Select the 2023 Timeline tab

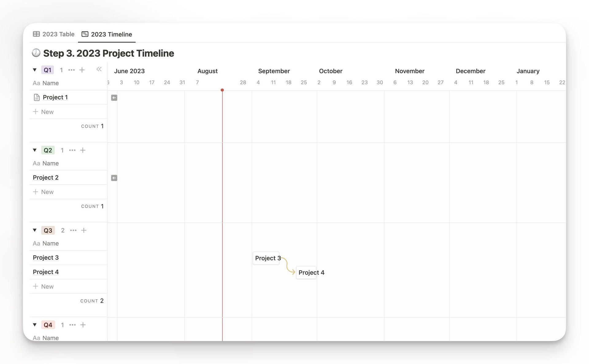click(107, 34)
